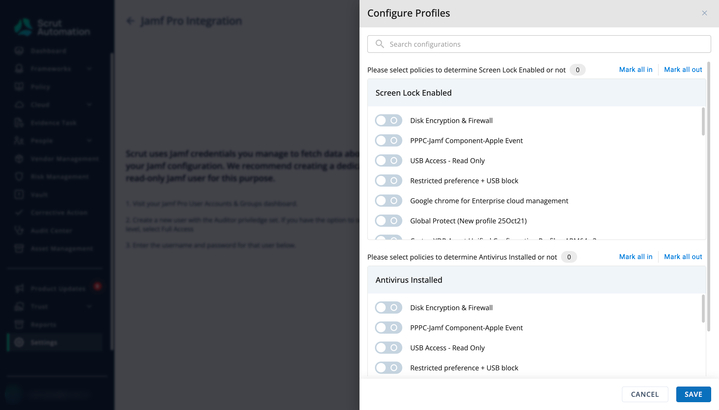Open the Asset Management sidebar icon
This screenshot has width=719, height=410.
coord(19,249)
